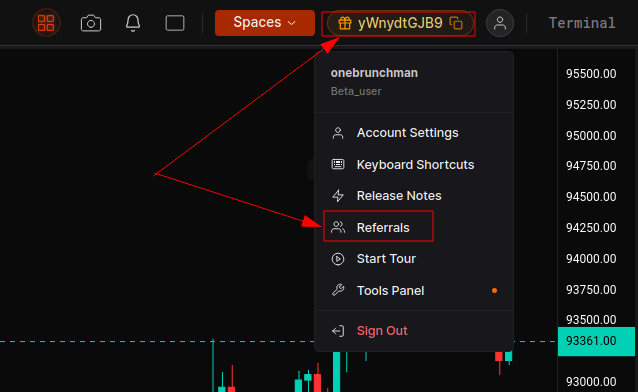This screenshot has height=392, width=638.
Task: Click price axis value 95250.00
Action: click(x=591, y=105)
